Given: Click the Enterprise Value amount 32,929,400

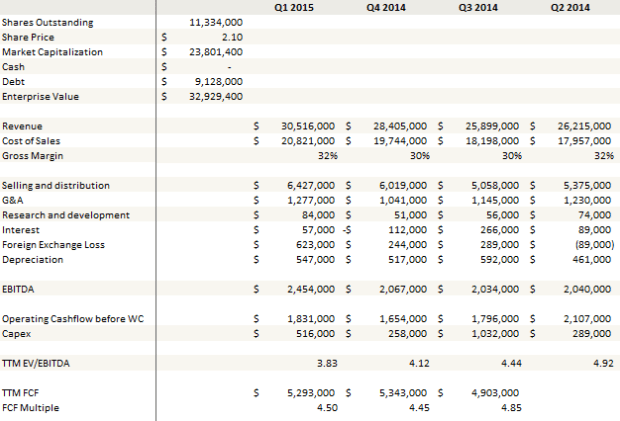Looking at the screenshot, I should pos(217,97).
